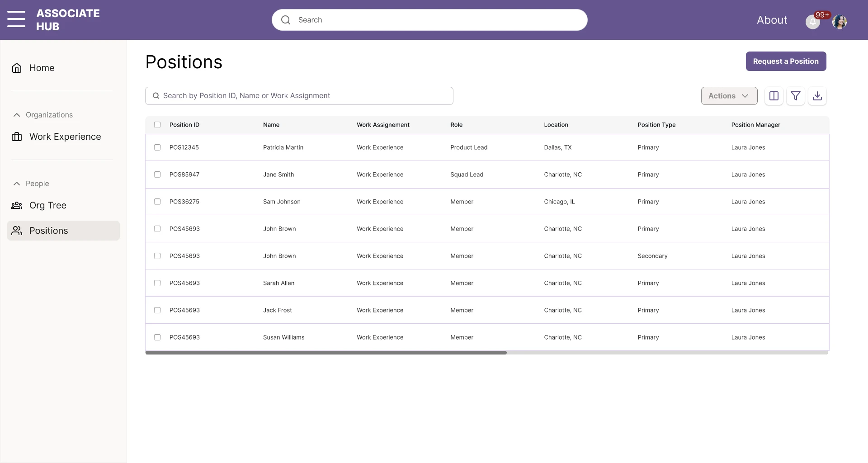The width and height of the screenshot is (868, 463).
Task: Collapse the Organizations section
Action: [x=17, y=115]
